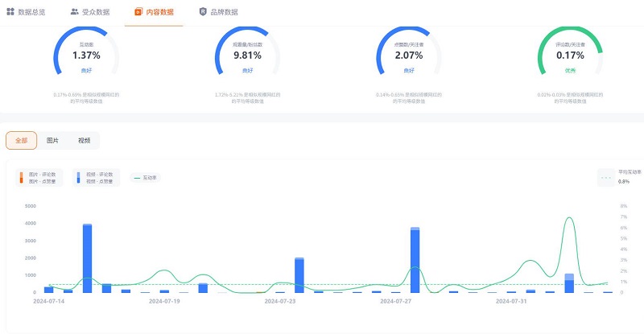
Task: Click the orange 内容数据 tab icon
Action: (139, 12)
